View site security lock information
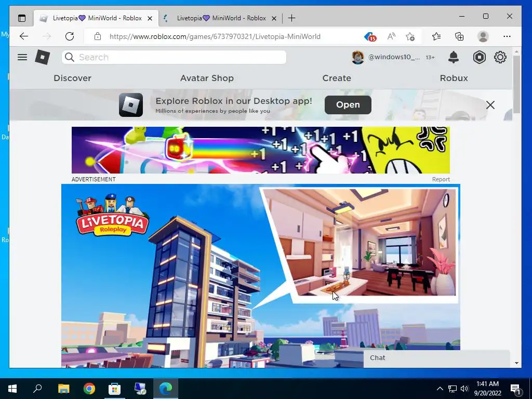Viewport: 532px width, 399px height. pos(98,36)
